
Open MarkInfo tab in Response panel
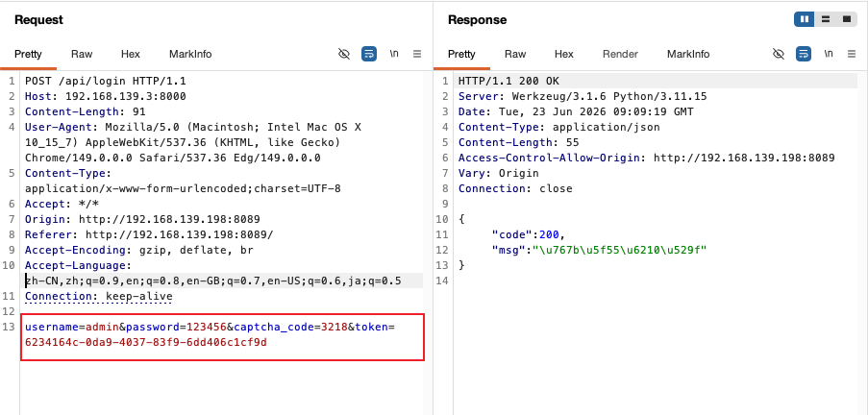(688, 54)
